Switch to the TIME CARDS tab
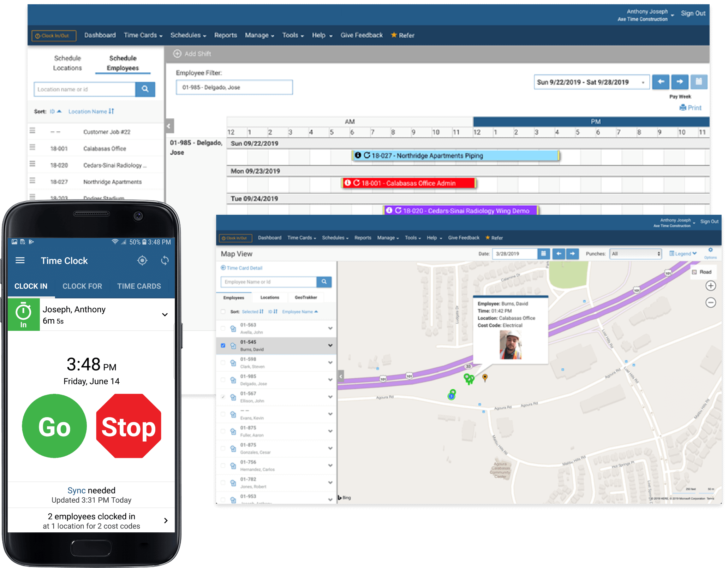 point(139,286)
